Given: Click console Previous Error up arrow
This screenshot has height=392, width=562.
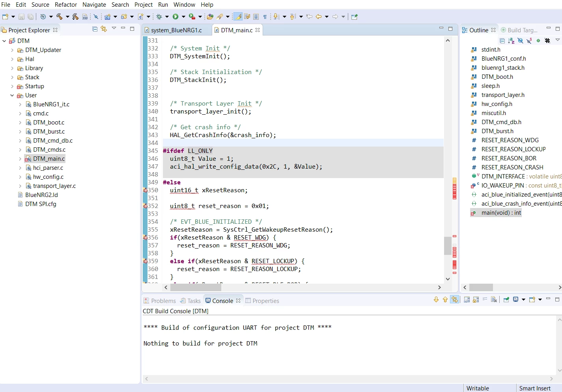Looking at the screenshot, I should pyautogui.click(x=445, y=299).
